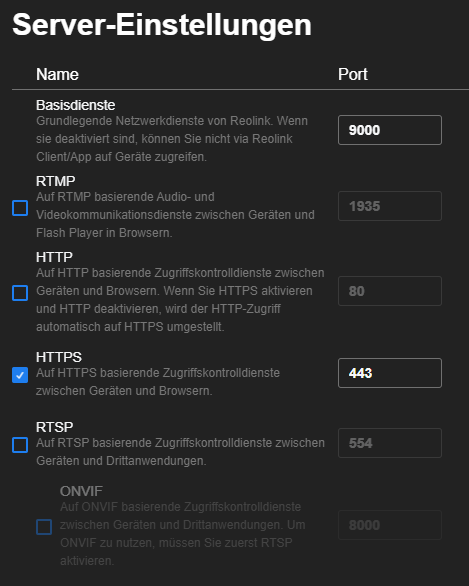Screen dimensions: 469x586
Task: Click the Basisdienste port field showing 9000
Action: pos(390,130)
